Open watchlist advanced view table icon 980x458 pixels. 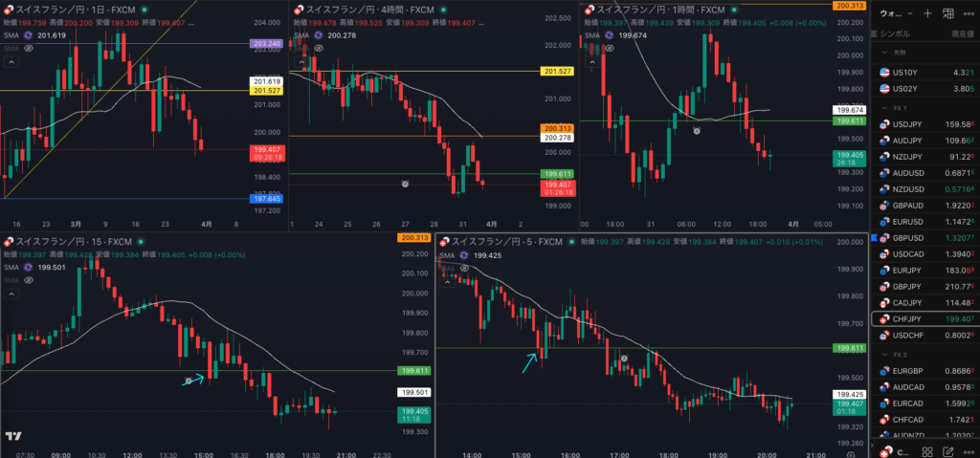tap(947, 13)
